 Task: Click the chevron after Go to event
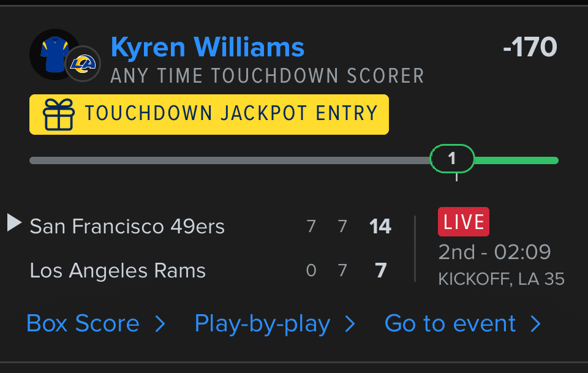point(536,324)
